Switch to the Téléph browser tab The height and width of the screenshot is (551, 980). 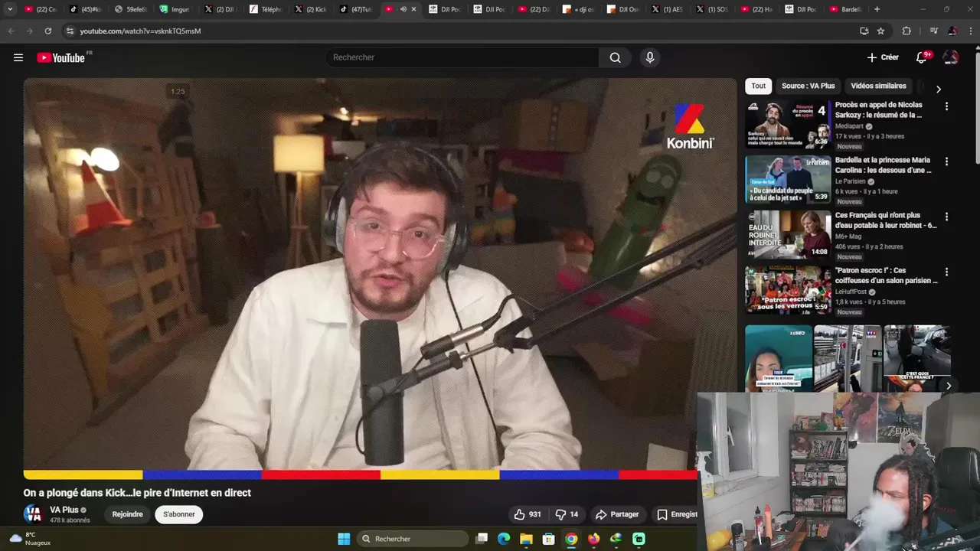(x=265, y=9)
